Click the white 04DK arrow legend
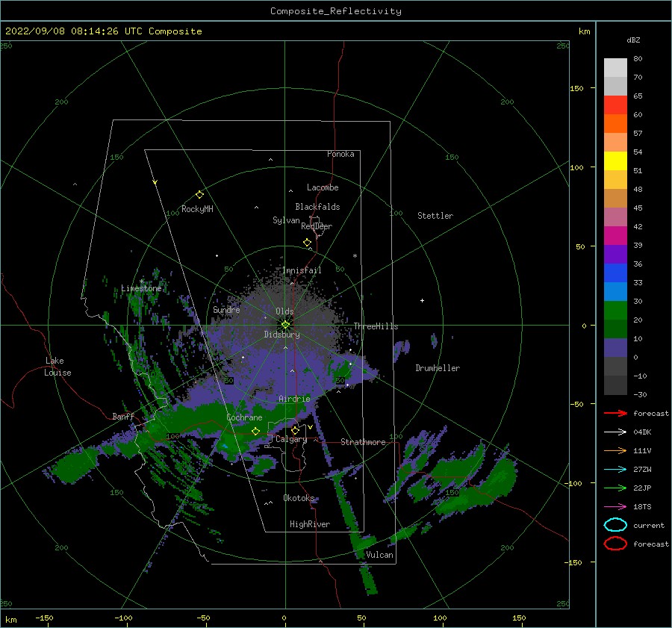The height and width of the screenshot is (628, 672). 615,432
